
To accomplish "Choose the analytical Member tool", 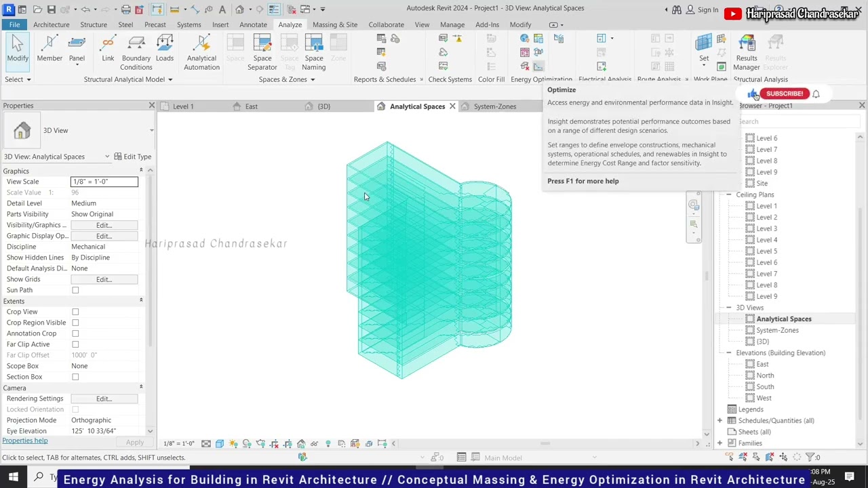I will (x=50, y=50).
